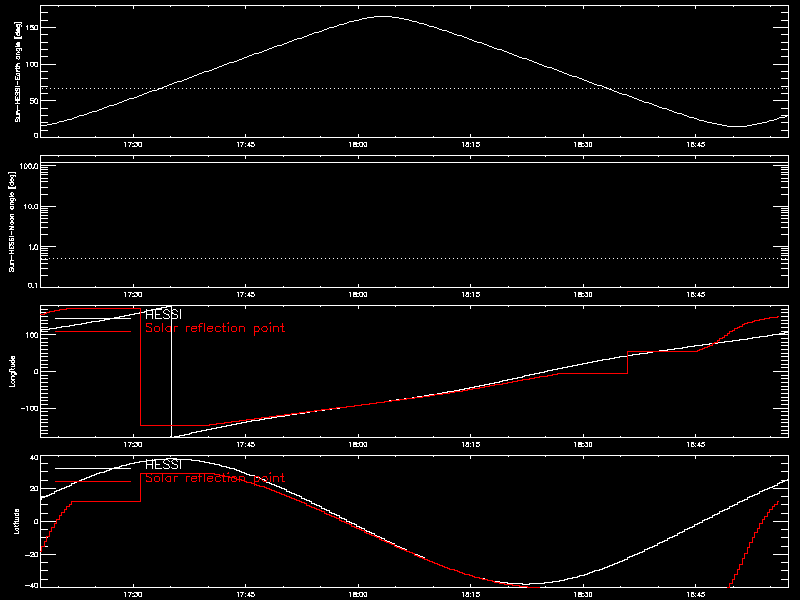Click 18:30 under the Noon angle plot

click(583, 295)
